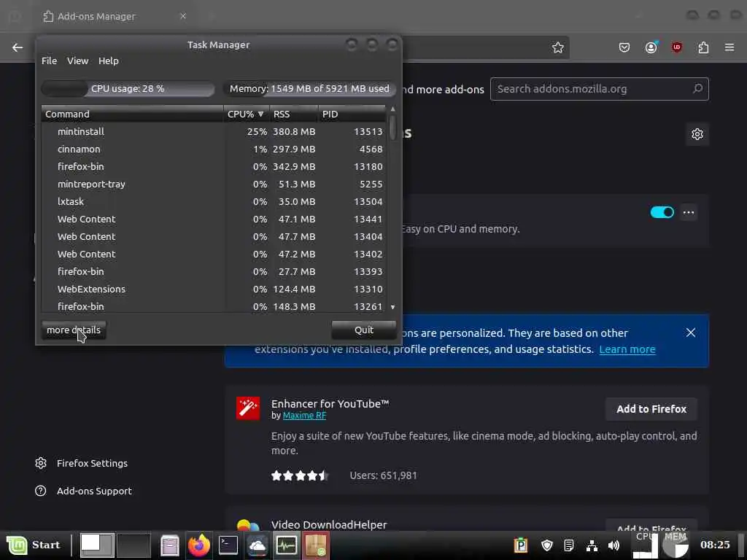Close the Add-ons Manager tab

point(183,16)
